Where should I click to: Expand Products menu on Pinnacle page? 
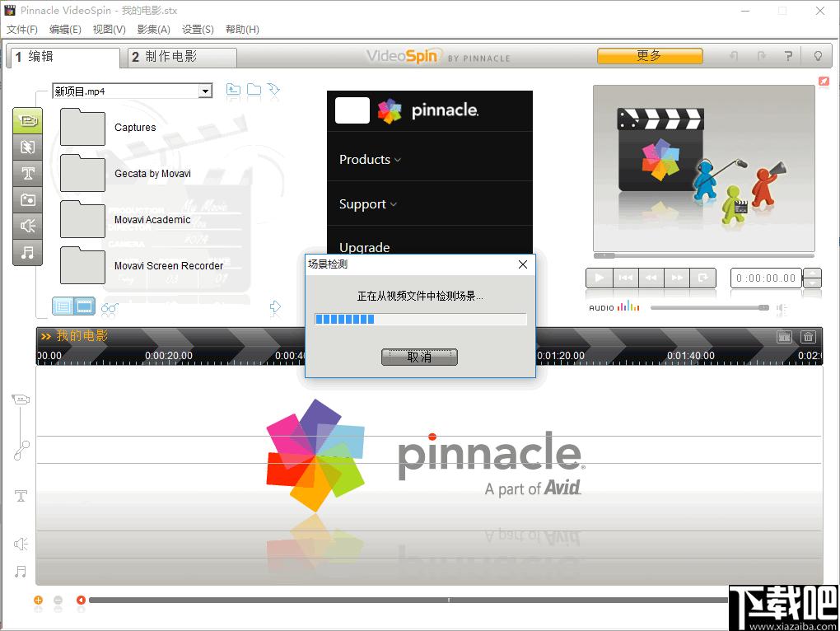tap(370, 159)
